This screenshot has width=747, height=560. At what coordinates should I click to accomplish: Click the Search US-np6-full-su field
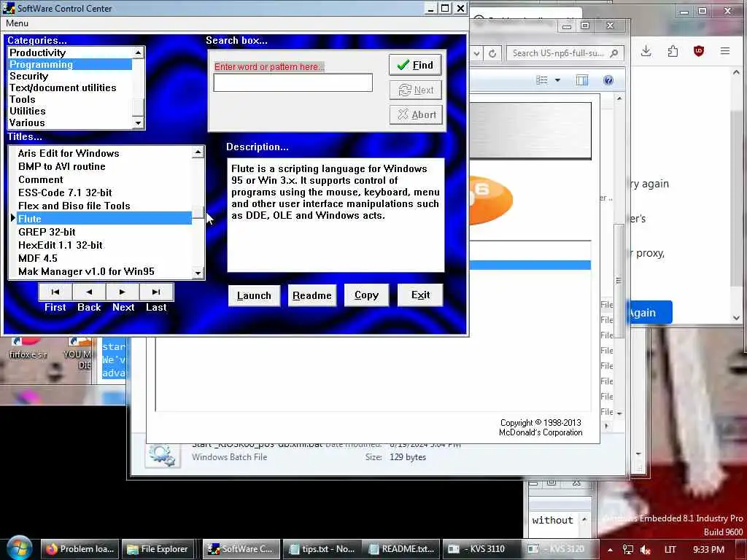(x=564, y=53)
